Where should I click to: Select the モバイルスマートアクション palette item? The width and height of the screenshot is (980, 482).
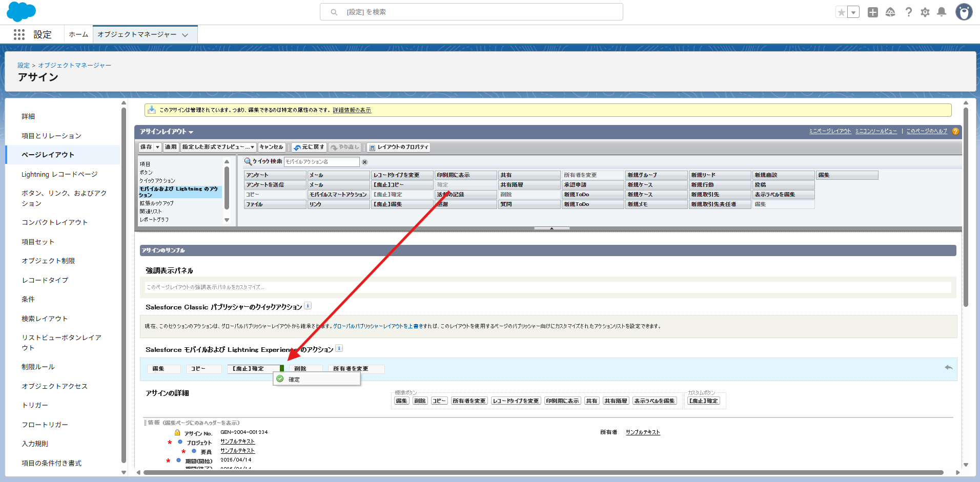[339, 195]
